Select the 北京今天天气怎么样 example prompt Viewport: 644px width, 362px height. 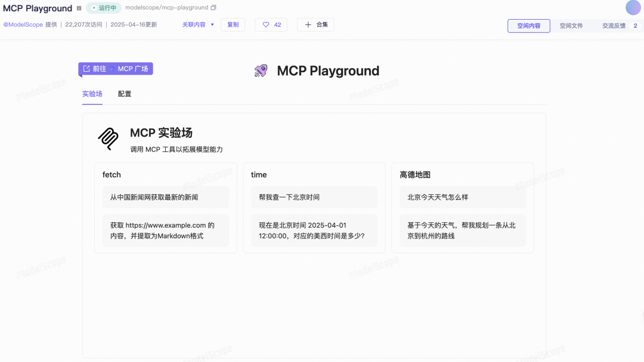point(463,197)
